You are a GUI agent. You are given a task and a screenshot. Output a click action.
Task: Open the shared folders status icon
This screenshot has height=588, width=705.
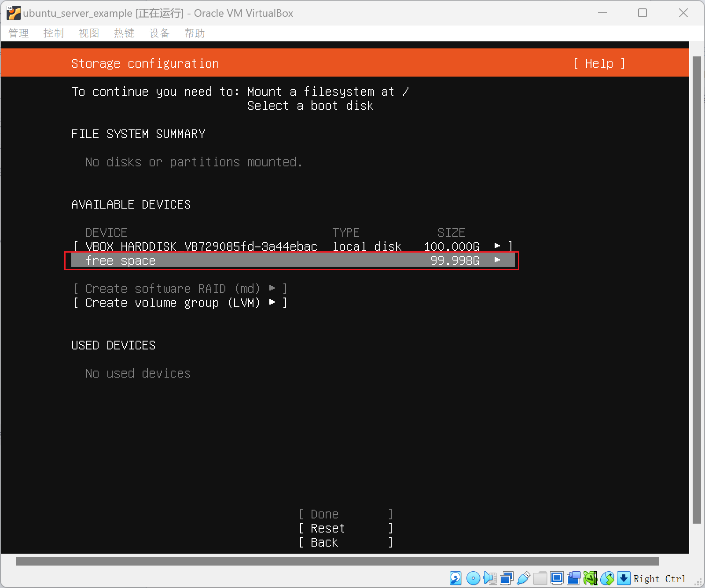click(x=540, y=578)
